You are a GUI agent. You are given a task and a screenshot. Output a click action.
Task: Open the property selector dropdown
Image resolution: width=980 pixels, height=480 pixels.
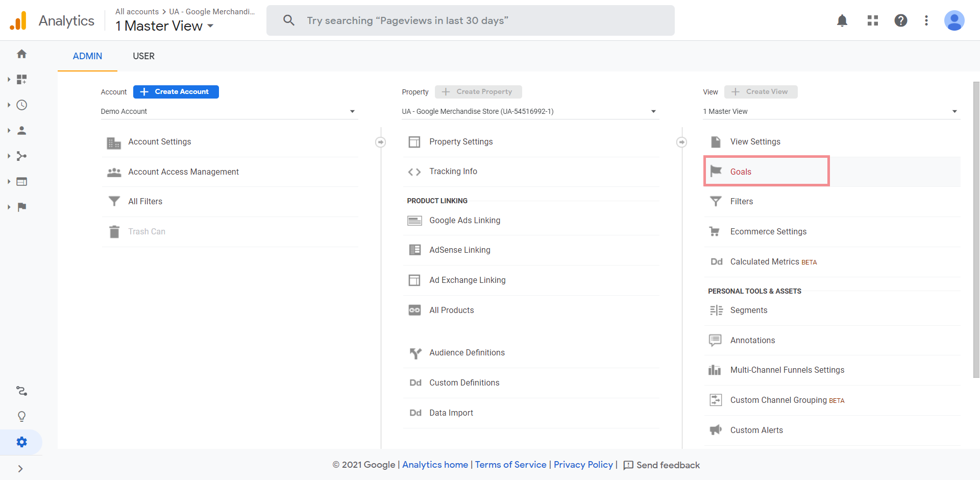(530, 111)
